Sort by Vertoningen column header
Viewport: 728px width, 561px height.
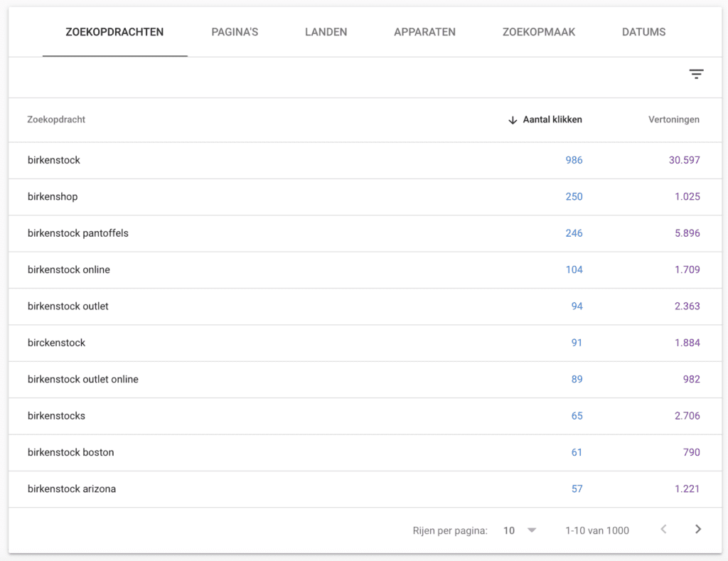click(674, 119)
